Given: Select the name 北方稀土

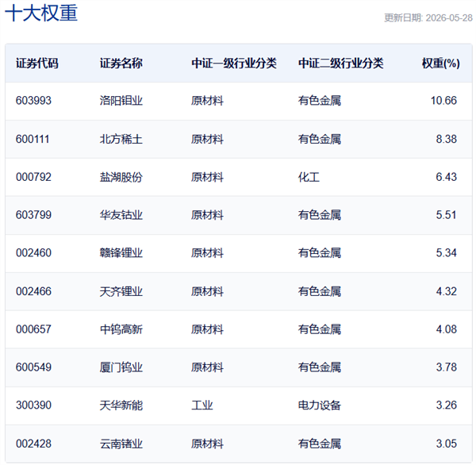Looking at the screenshot, I should [121, 139].
